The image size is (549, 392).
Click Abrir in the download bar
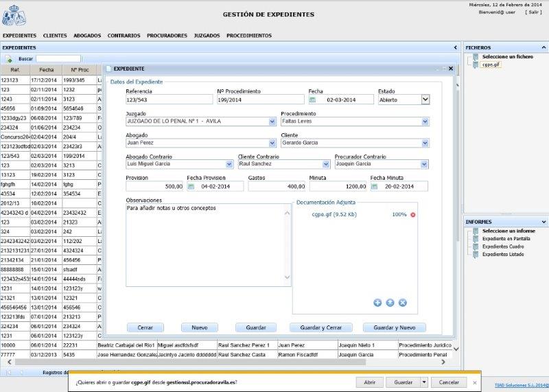point(369,382)
